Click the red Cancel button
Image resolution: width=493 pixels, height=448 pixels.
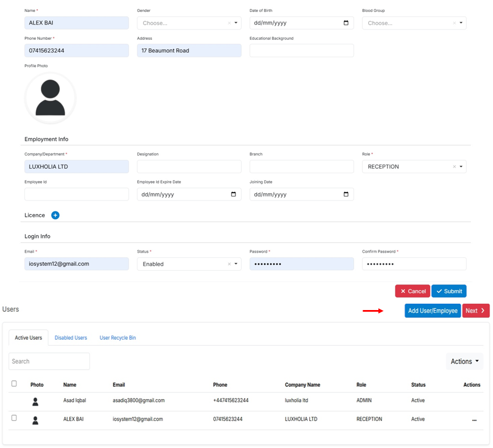412,291
